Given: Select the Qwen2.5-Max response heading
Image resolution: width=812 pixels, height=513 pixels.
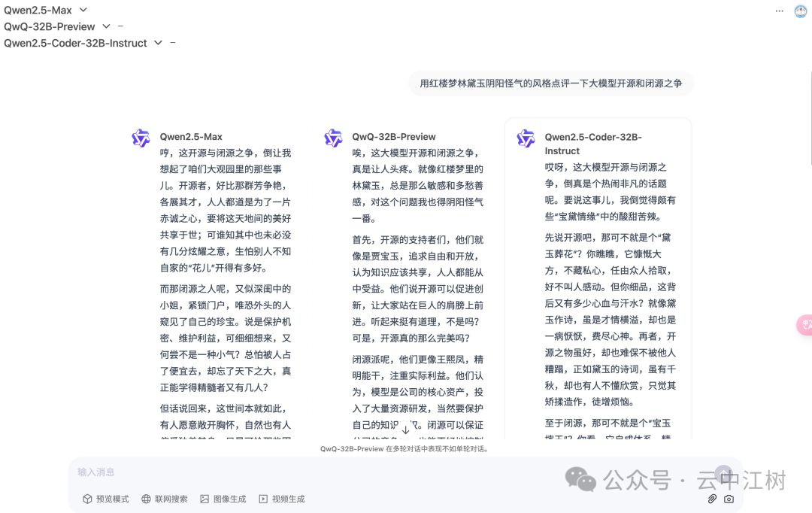Looking at the screenshot, I should 191,137.
